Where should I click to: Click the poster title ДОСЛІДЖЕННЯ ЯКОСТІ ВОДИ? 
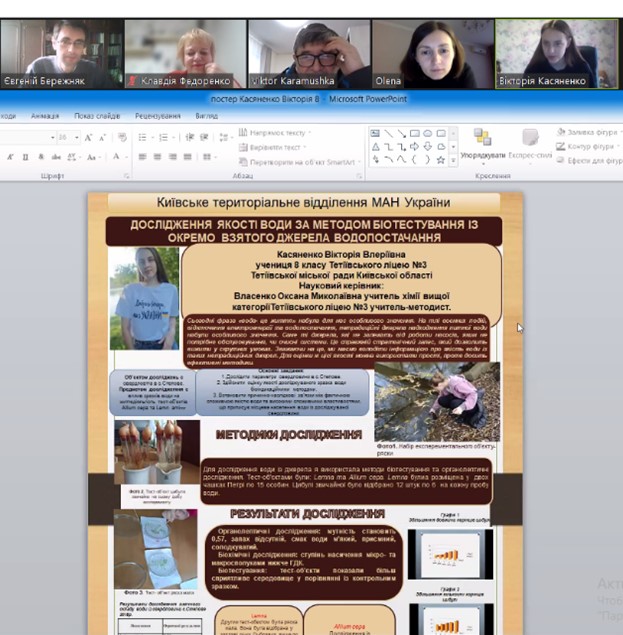[304, 231]
